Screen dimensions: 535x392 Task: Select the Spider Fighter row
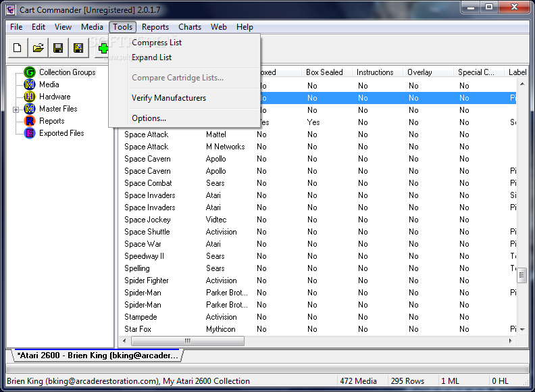[317, 280]
